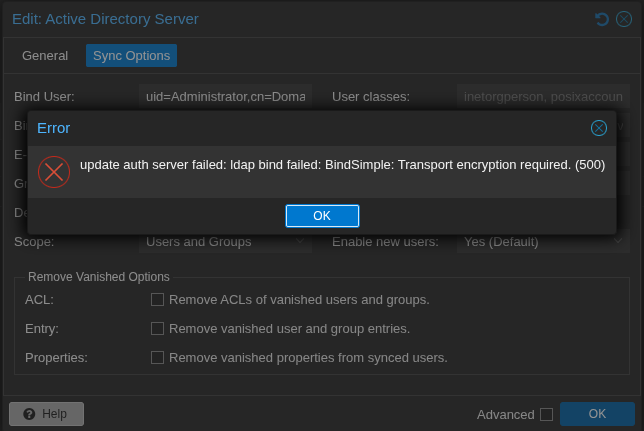Click the Bind User input field
The width and height of the screenshot is (644, 431).
(225, 97)
